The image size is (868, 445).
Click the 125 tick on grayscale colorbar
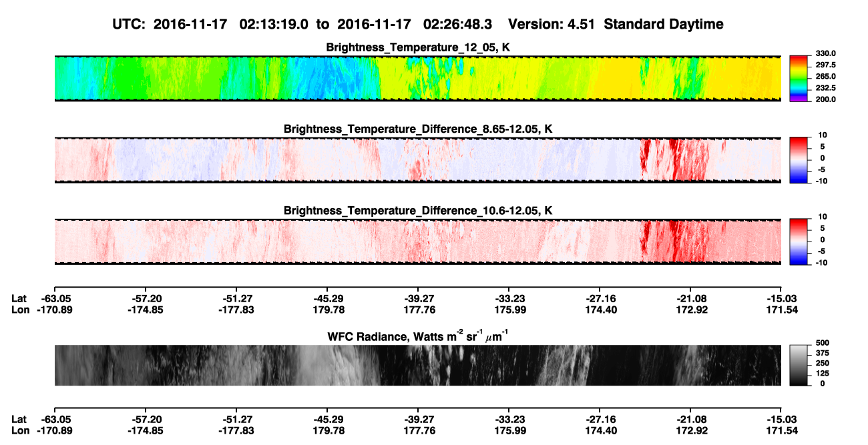click(x=822, y=373)
